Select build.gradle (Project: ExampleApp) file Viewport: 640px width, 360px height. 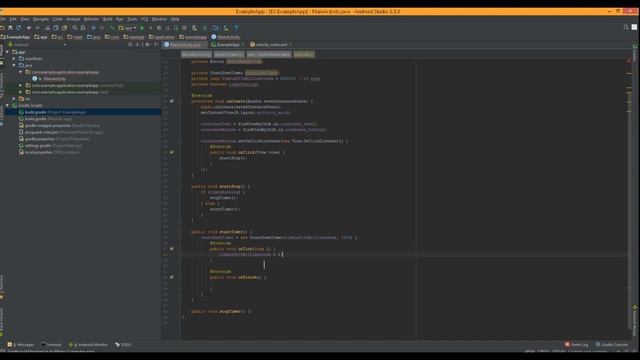point(55,112)
